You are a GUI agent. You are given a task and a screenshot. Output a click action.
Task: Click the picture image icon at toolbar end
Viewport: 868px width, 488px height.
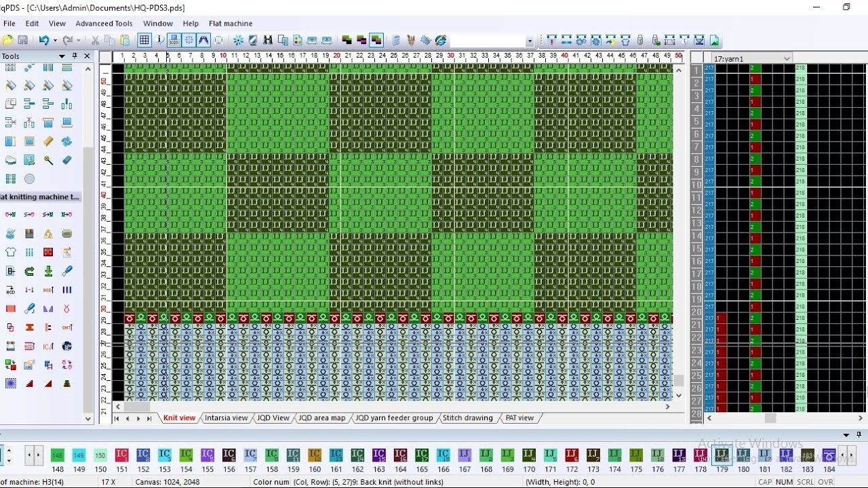(715, 41)
